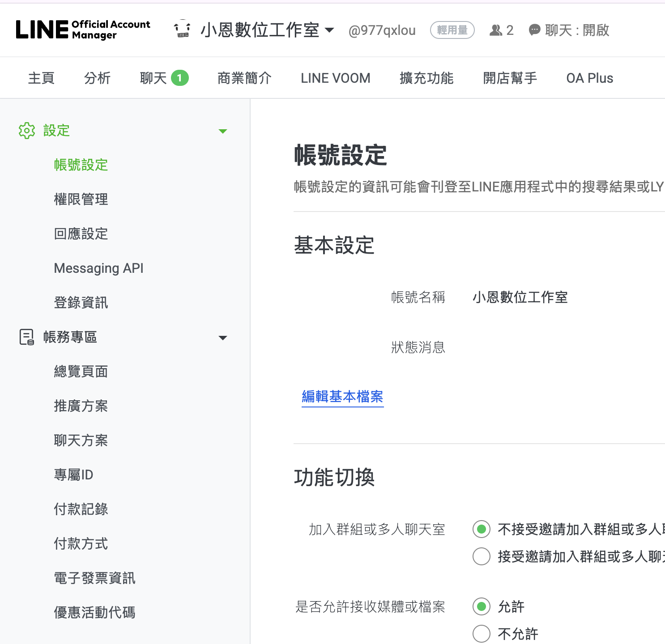665x644 pixels.
Task: Open the 編輯基本檔案 link
Action: click(342, 396)
